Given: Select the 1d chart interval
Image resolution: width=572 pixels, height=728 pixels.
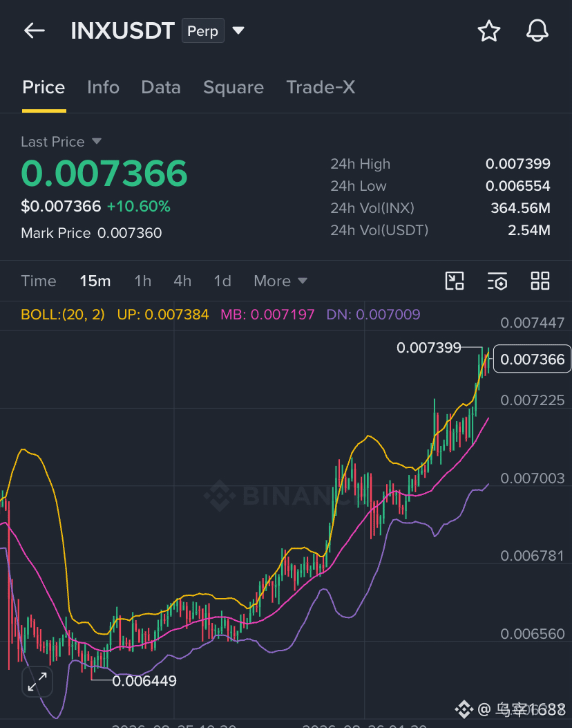Looking at the screenshot, I should coord(222,281).
